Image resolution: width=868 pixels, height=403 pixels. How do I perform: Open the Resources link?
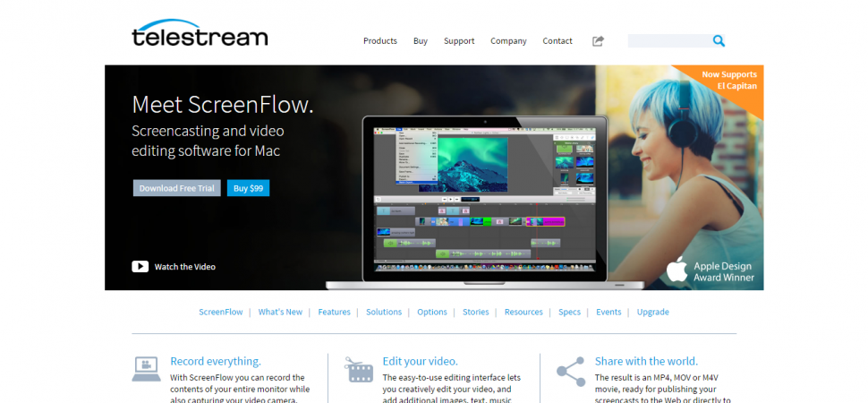[x=523, y=312]
